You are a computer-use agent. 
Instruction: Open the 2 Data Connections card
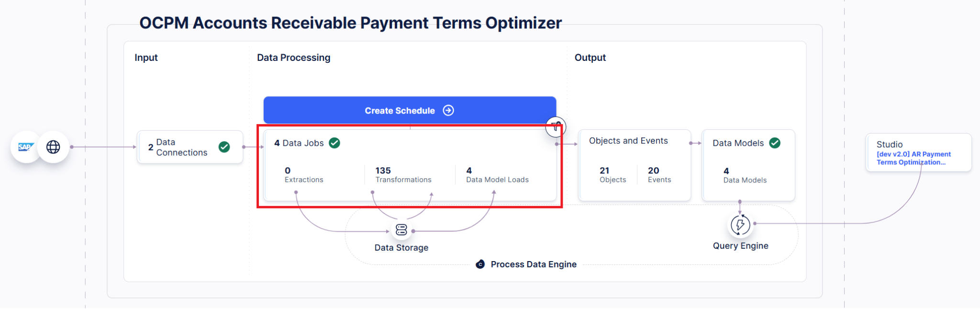click(190, 147)
